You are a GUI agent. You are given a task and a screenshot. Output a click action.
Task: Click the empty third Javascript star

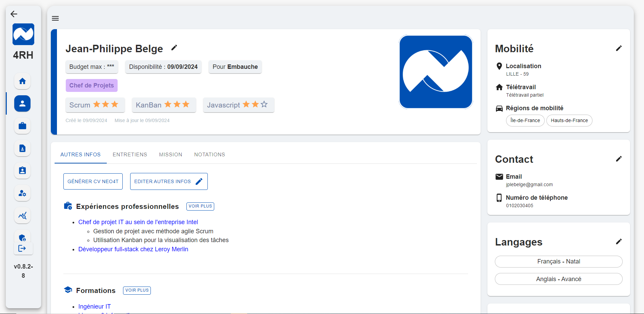[264, 104]
